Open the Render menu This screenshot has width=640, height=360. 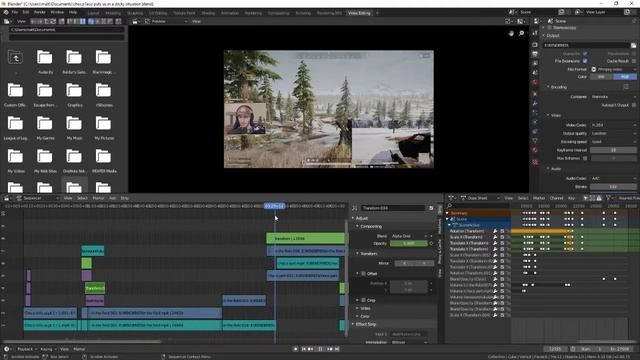pos(40,12)
